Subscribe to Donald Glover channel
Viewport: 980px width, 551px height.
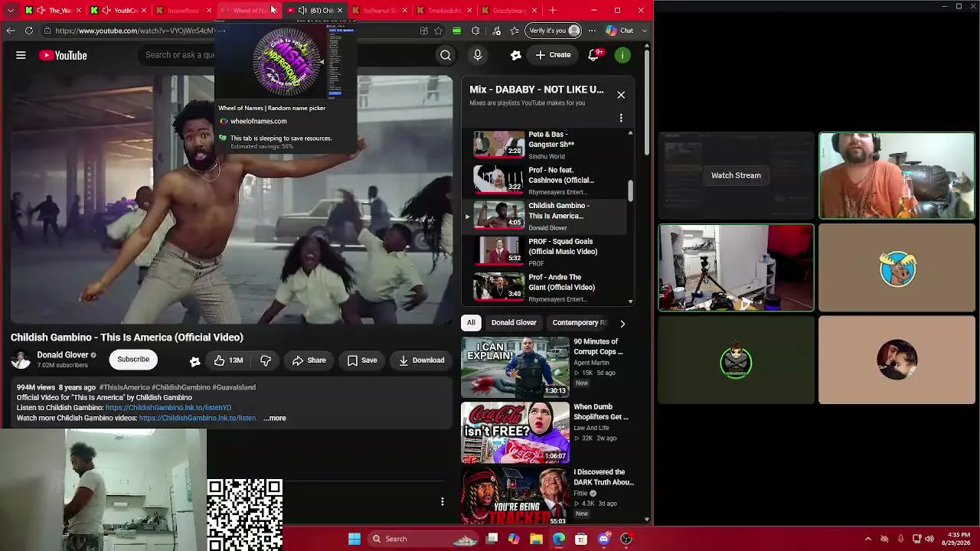pyautogui.click(x=133, y=360)
